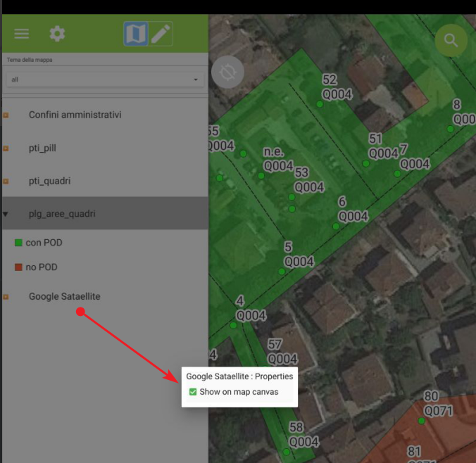This screenshot has width=476, height=463.
Task: Click the green con POD legend swatch
Action: [19, 243]
